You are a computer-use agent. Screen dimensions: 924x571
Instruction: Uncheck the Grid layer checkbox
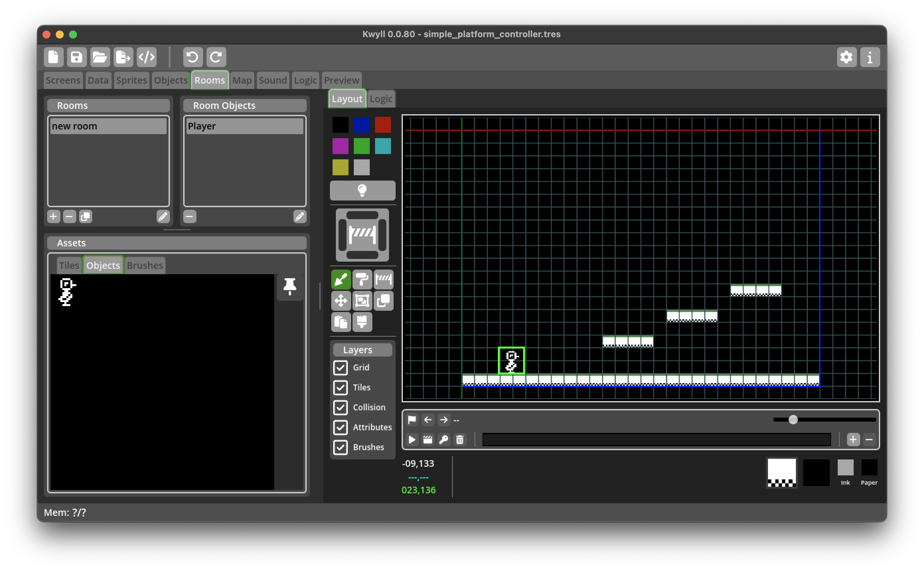(x=341, y=367)
